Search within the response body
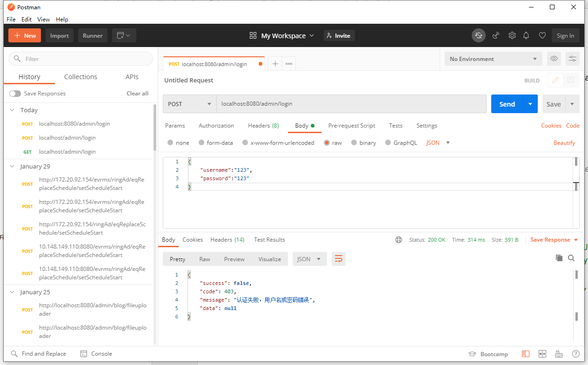The width and height of the screenshot is (588, 365). 571,258
